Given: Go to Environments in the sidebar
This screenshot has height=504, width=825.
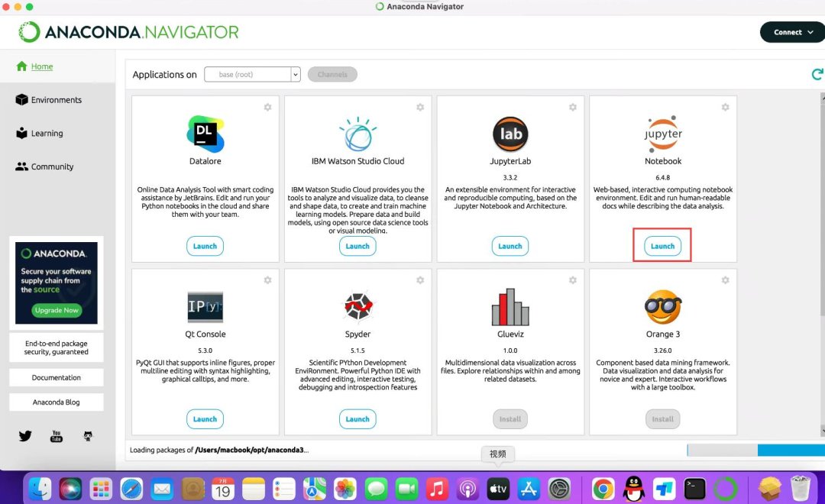Looking at the screenshot, I should (x=57, y=100).
